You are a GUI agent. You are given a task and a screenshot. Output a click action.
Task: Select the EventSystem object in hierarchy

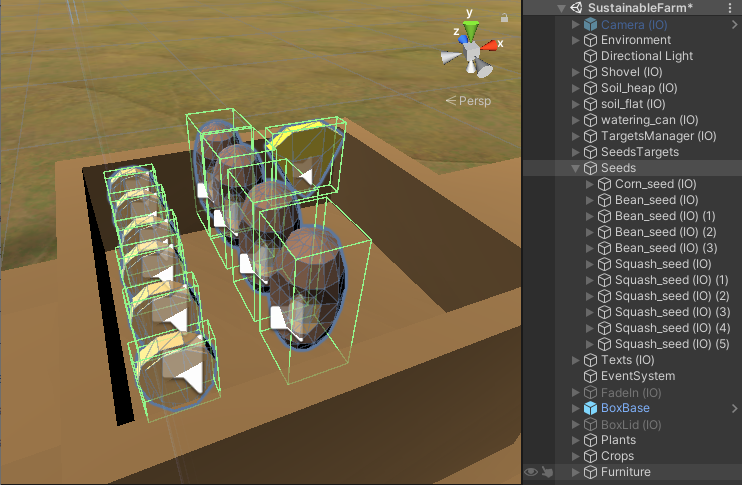click(x=637, y=376)
